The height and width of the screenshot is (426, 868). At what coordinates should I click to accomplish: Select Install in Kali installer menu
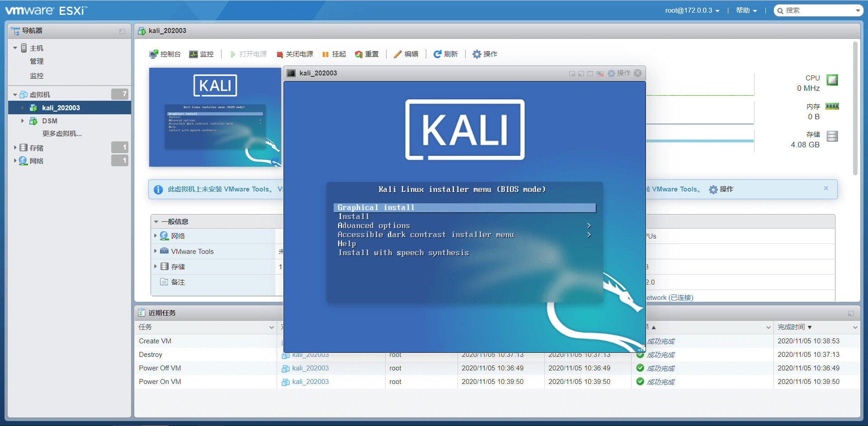click(354, 217)
